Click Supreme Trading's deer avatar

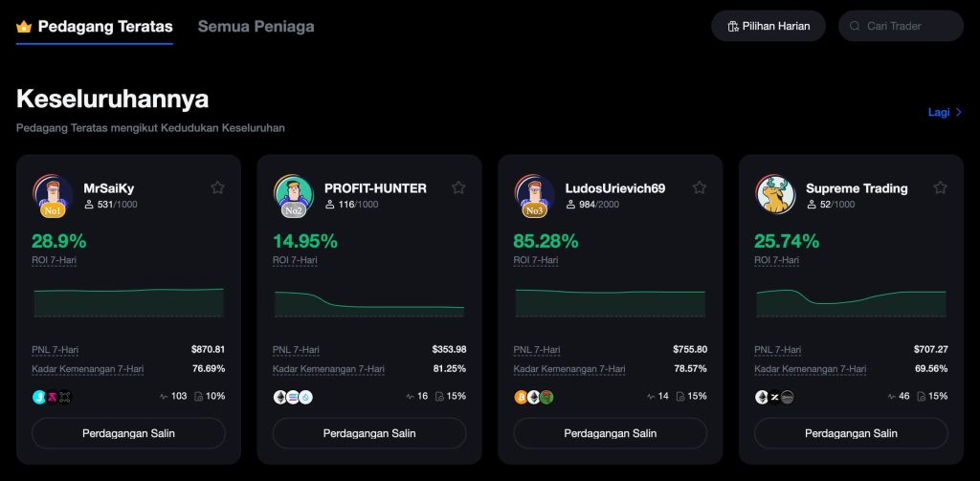point(775,194)
